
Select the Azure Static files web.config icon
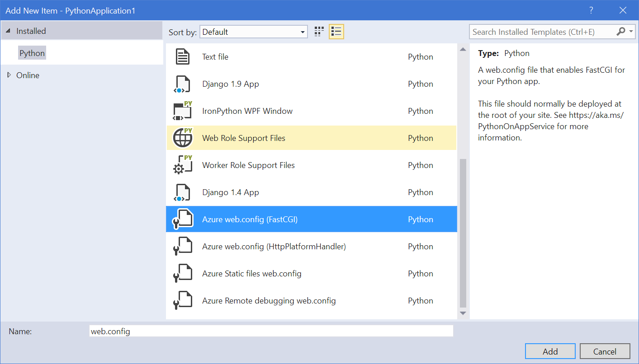point(183,274)
